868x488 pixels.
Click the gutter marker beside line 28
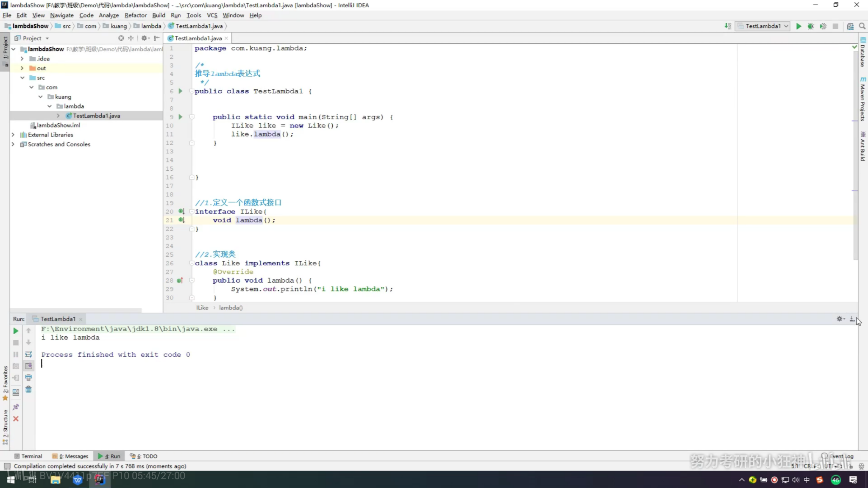tap(180, 280)
